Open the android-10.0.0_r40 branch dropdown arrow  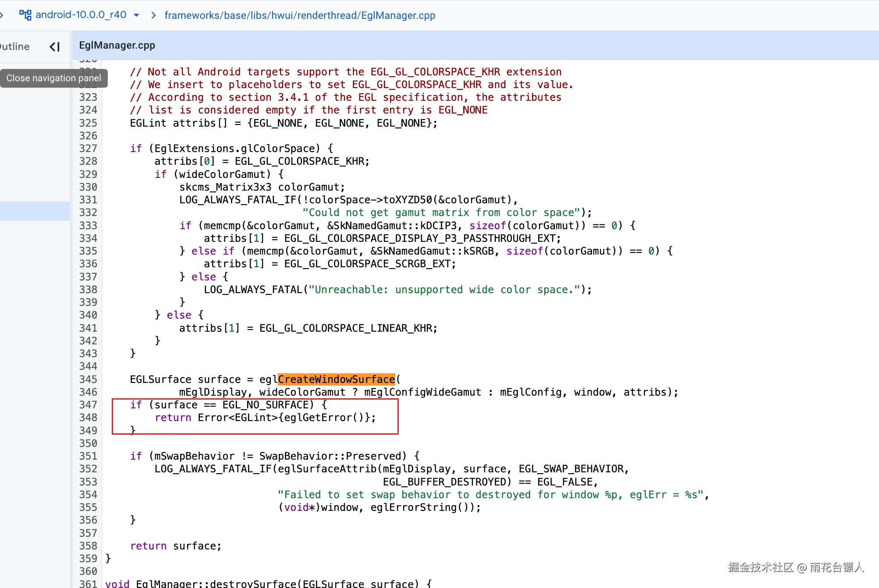pos(136,15)
